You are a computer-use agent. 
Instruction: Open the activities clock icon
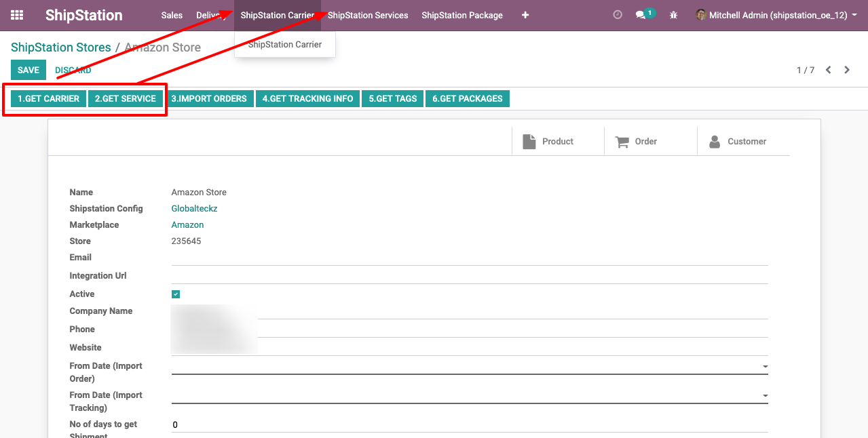[x=617, y=15]
